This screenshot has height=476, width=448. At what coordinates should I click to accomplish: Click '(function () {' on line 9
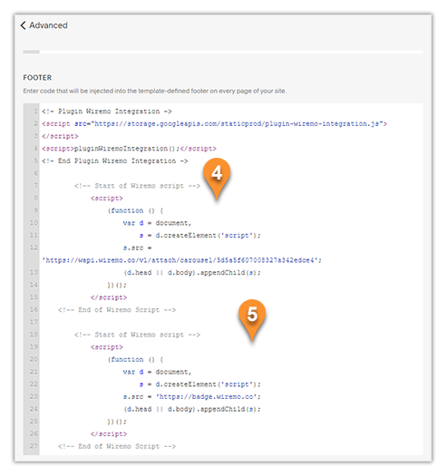click(135, 210)
